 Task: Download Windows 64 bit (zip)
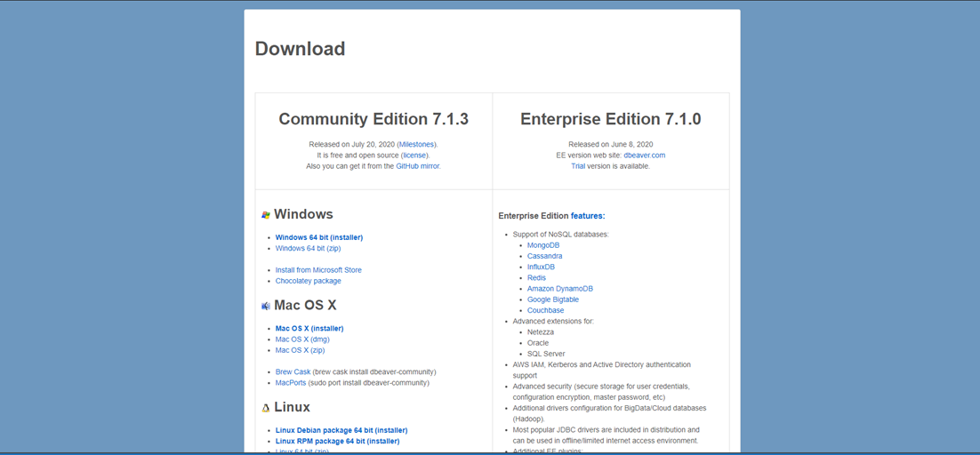[x=308, y=248]
